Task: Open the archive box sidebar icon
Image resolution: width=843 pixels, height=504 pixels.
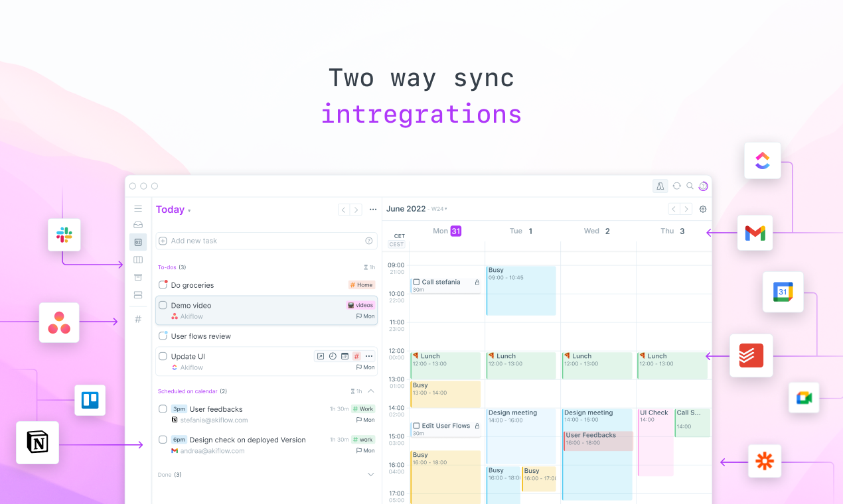Action: pyautogui.click(x=138, y=277)
